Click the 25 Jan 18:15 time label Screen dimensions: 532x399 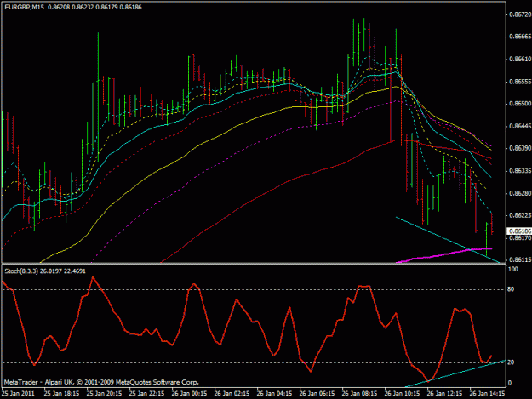click(x=62, y=394)
